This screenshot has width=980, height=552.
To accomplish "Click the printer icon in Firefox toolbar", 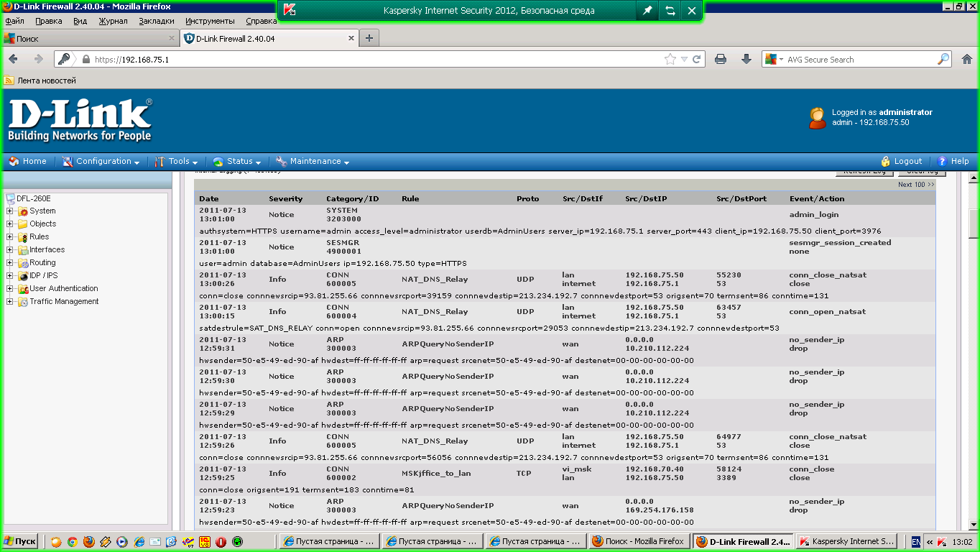I will tap(721, 60).
